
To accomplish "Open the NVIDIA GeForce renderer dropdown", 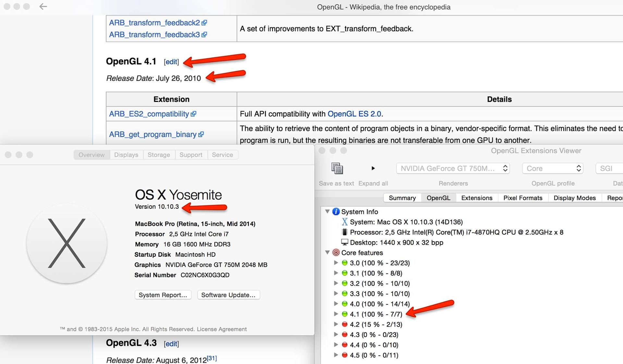I will point(453,169).
